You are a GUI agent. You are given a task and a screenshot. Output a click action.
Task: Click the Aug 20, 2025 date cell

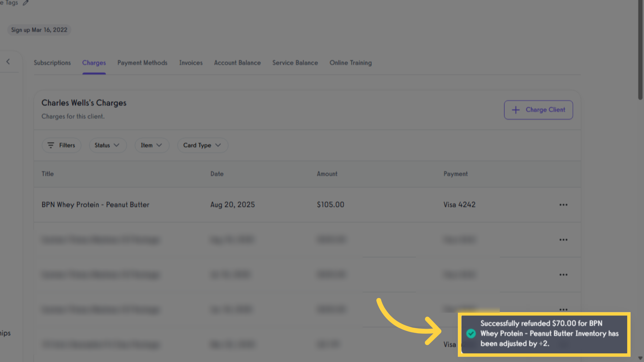[232, 205]
